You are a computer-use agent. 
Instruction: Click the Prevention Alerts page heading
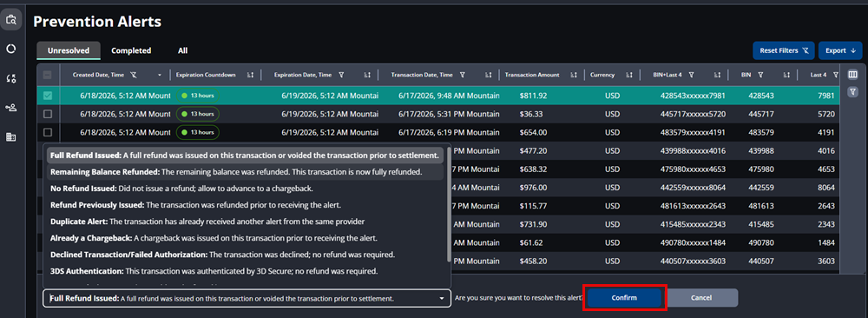[x=97, y=22]
